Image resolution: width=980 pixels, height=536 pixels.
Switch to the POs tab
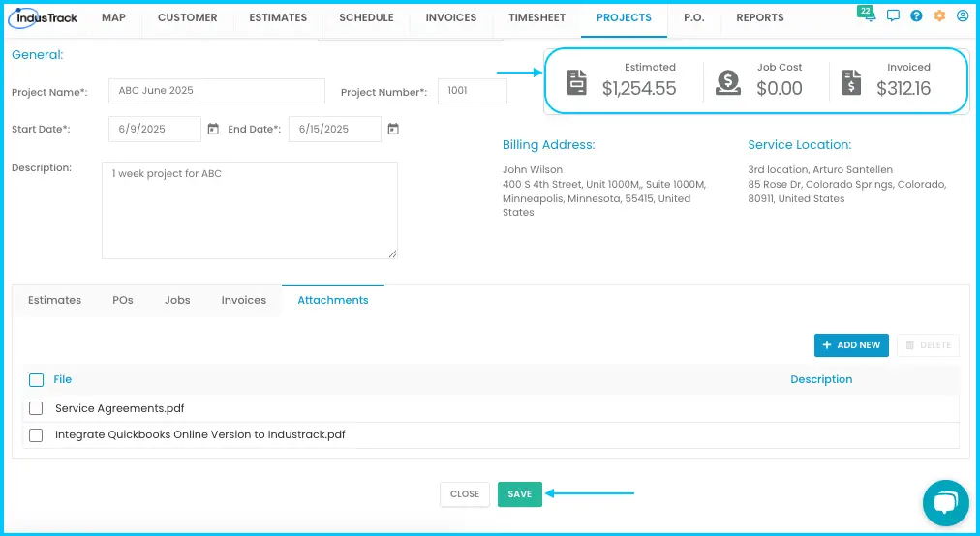point(122,301)
